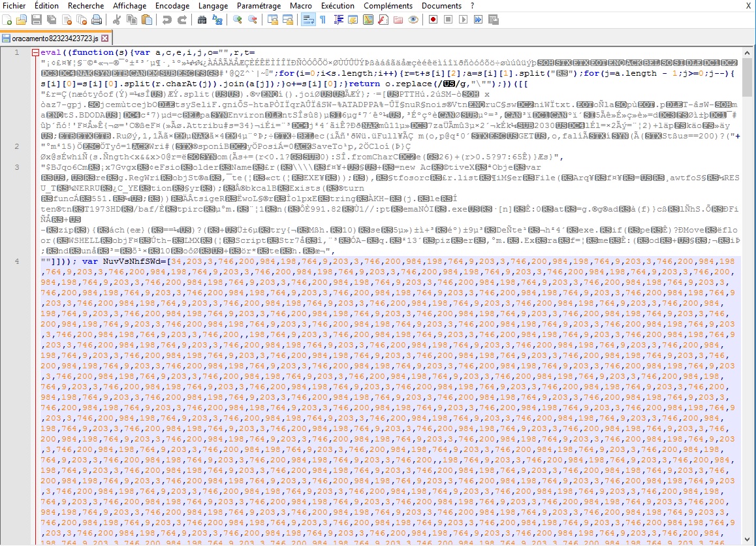Click line number 3 in the margin
The width and height of the screenshot is (756, 546).
[x=17, y=167]
